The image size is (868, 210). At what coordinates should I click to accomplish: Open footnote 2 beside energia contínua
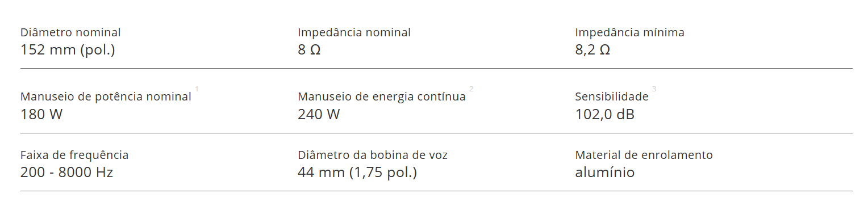click(471, 89)
